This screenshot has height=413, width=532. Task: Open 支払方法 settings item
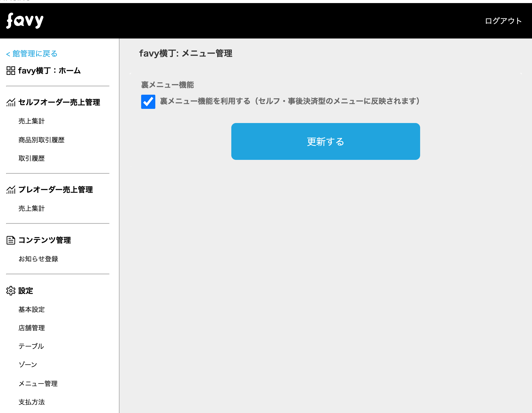tap(32, 402)
